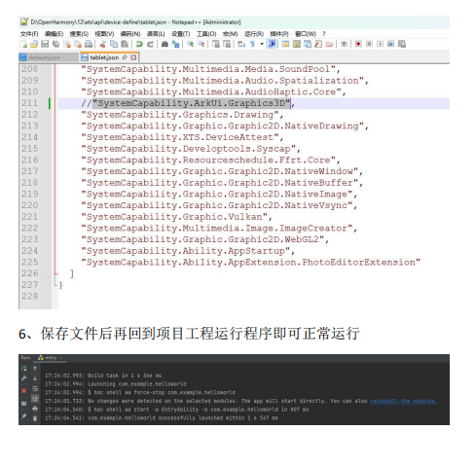
Task: Open the Function List toolbar icon
Action: pos(318,44)
